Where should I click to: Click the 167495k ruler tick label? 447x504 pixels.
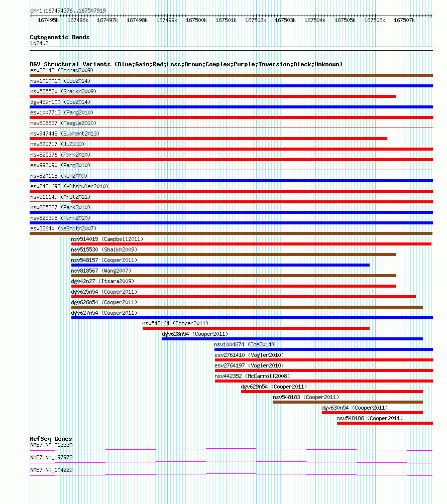tap(48, 20)
